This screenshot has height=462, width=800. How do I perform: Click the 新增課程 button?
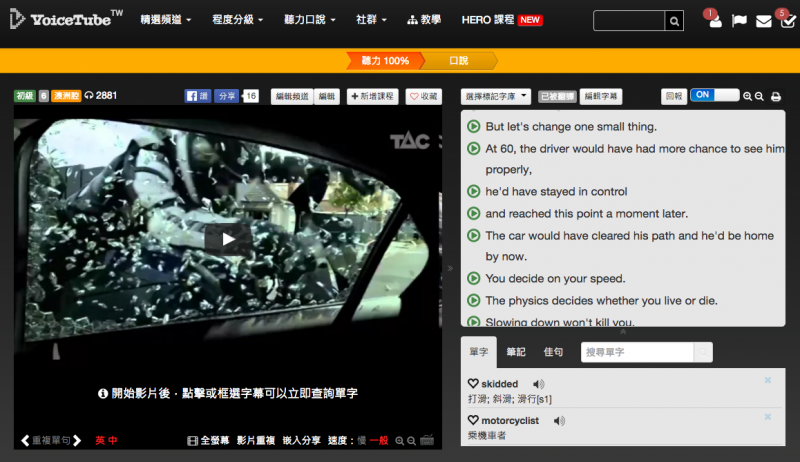pyautogui.click(x=372, y=97)
